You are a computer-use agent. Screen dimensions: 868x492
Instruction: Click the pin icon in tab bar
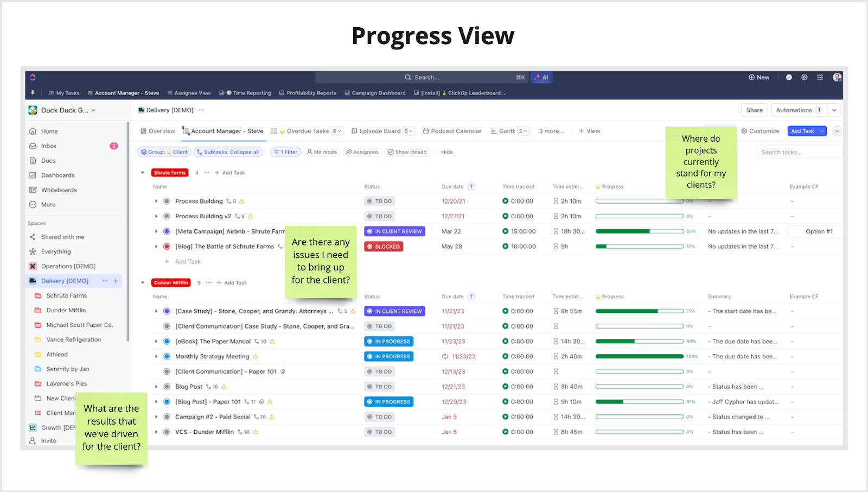(33, 93)
